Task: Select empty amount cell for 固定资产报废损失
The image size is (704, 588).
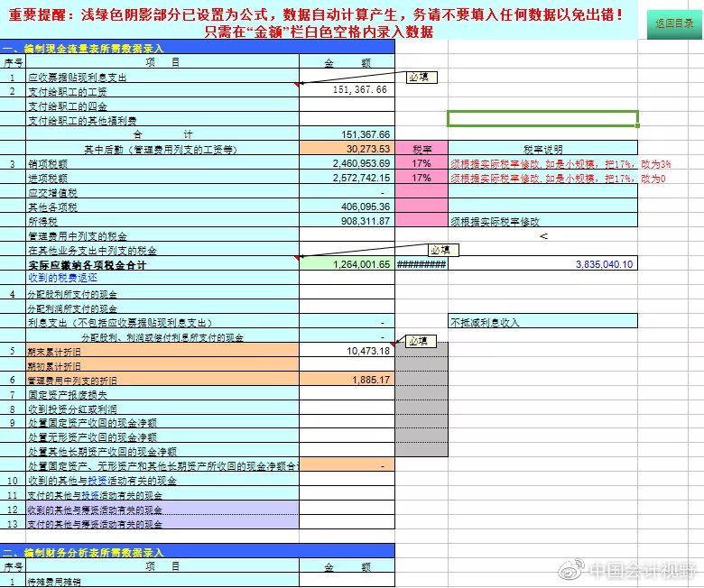Action: point(347,393)
